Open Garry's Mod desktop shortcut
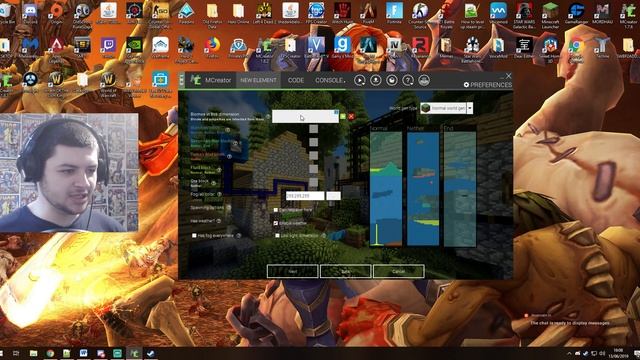Screen dimensions: 640x360 (342, 47)
